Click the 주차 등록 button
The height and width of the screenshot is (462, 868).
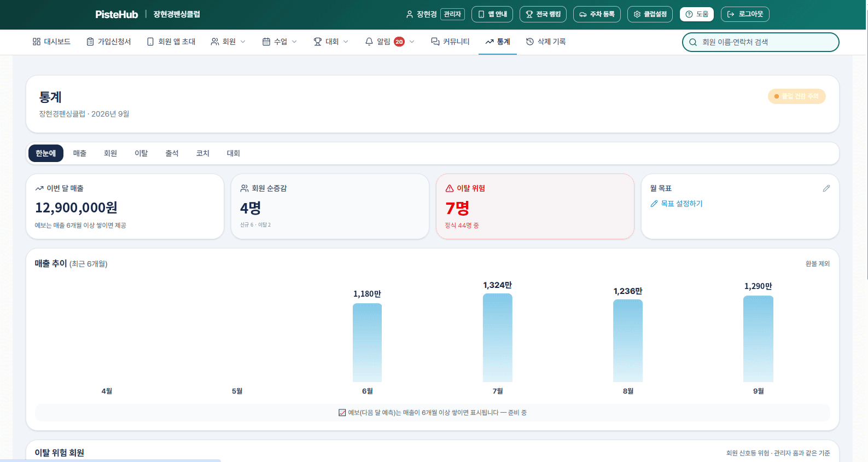(597, 14)
